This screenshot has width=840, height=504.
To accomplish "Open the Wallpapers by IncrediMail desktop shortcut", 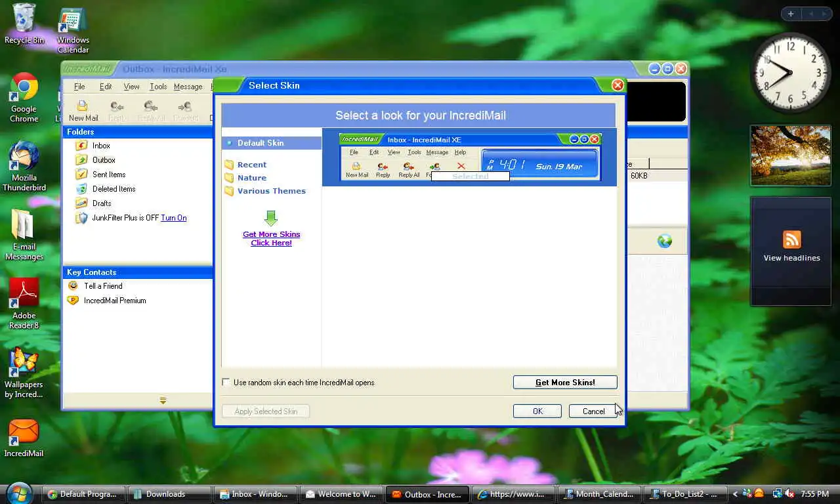I will (x=24, y=372).
